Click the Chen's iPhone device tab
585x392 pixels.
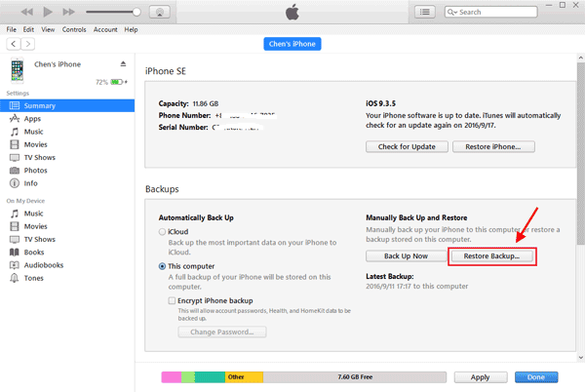pos(292,44)
